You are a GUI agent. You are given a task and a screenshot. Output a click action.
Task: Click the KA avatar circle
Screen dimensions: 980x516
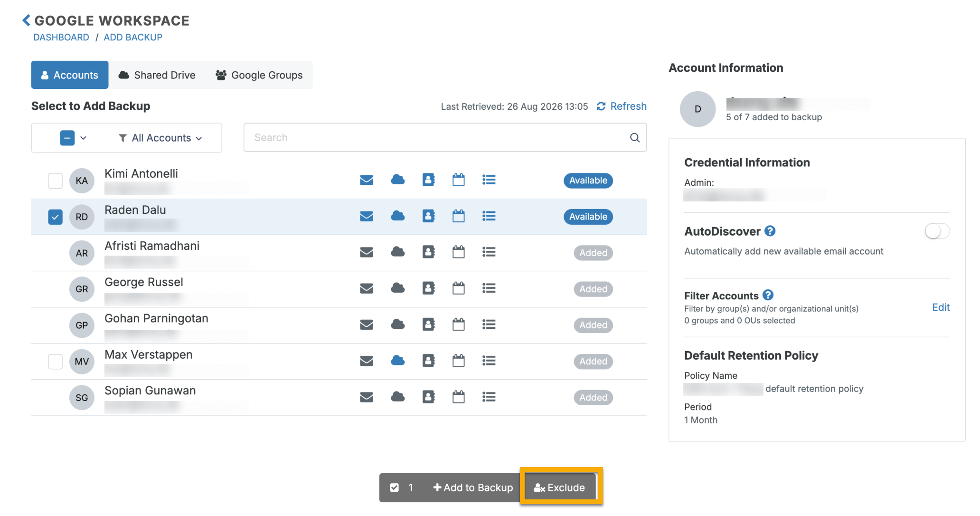[82, 181]
